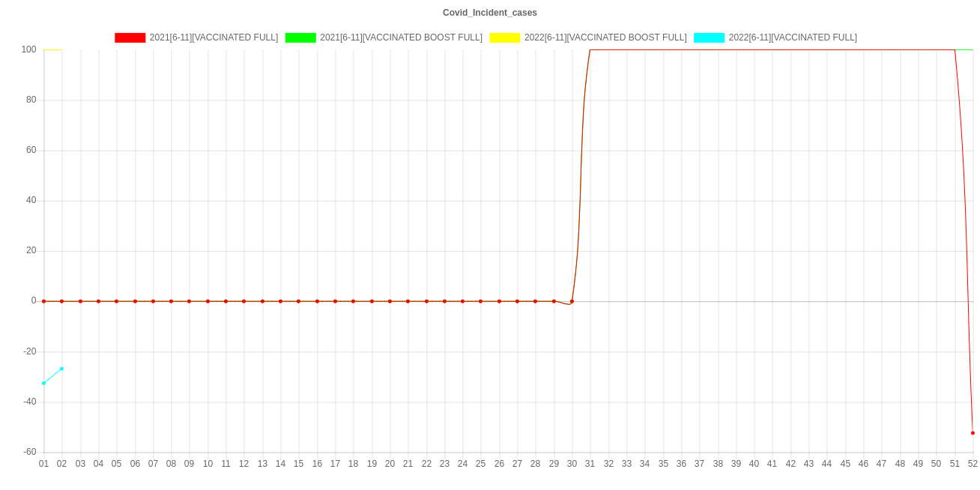Click the short yellow line segment at 100
The image size is (980, 490).
pyautogui.click(x=52, y=49)
